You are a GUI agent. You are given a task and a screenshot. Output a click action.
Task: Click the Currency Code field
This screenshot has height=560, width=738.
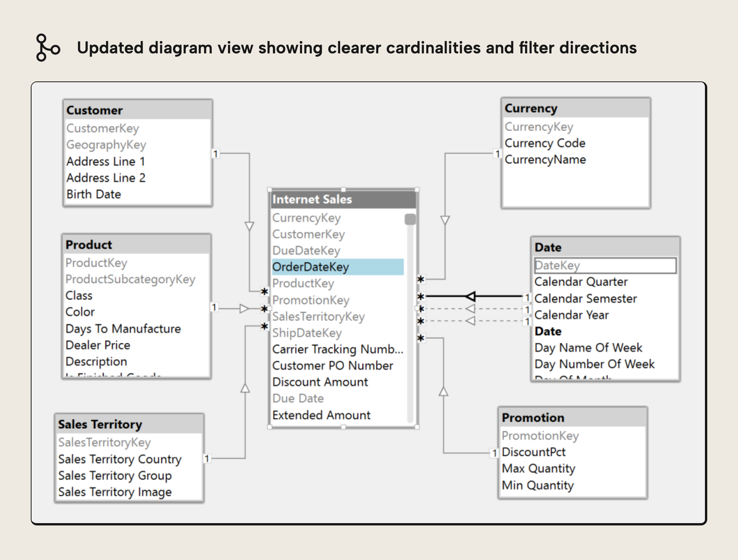[545, 143]
